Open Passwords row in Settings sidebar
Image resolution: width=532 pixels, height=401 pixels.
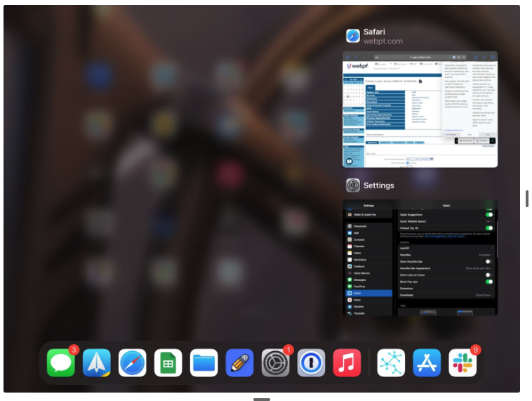pyautogui.click(x=368, y=226)
